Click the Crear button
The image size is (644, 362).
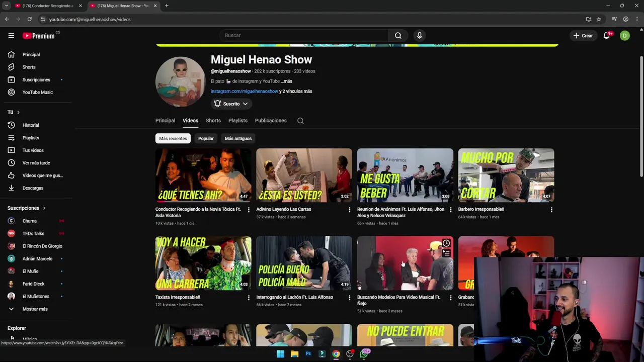583,35
